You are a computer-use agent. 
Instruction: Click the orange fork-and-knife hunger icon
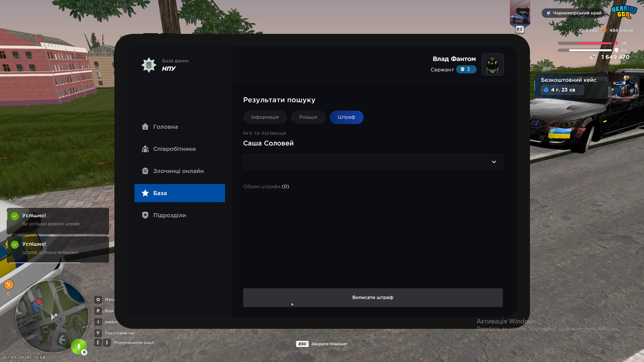point(9,285)
